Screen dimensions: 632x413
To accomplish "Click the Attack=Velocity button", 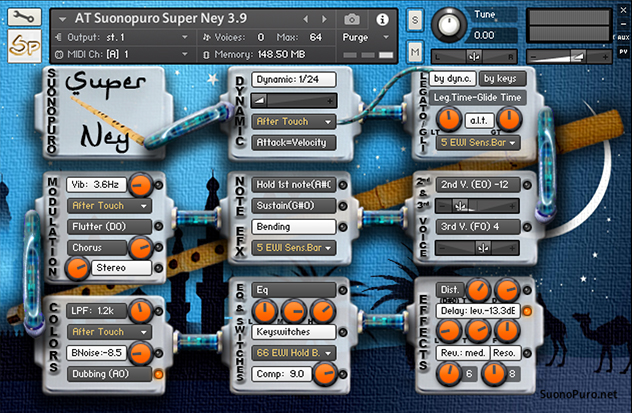I will pos(293,143).
